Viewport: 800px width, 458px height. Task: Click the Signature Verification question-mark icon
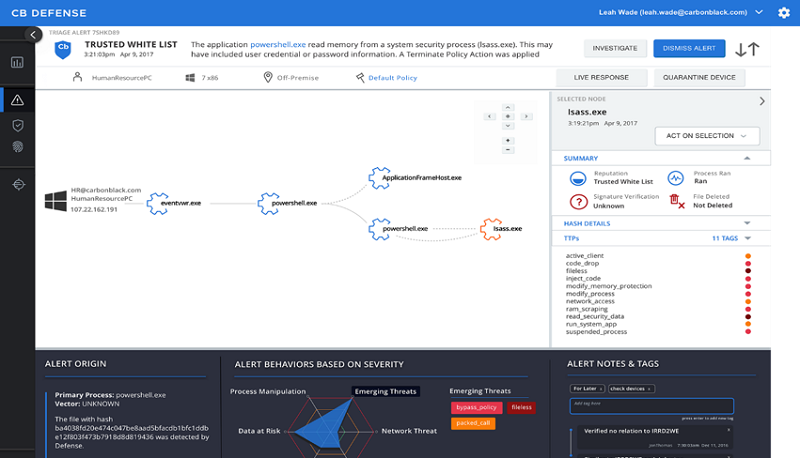pos(578,202)
